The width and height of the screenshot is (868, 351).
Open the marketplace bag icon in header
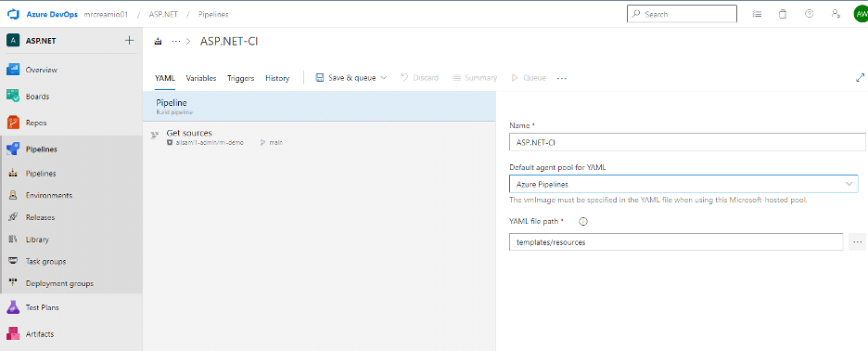(x=783, y=15)
